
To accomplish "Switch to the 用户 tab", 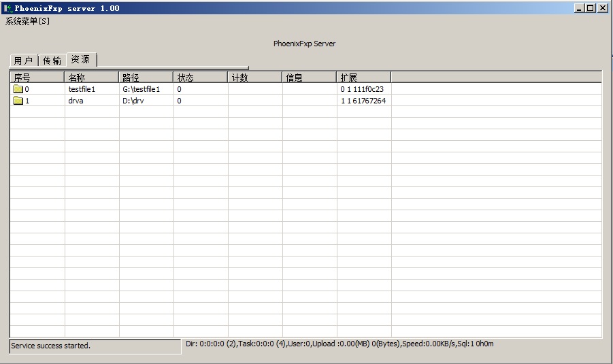I will coord(23,60).
